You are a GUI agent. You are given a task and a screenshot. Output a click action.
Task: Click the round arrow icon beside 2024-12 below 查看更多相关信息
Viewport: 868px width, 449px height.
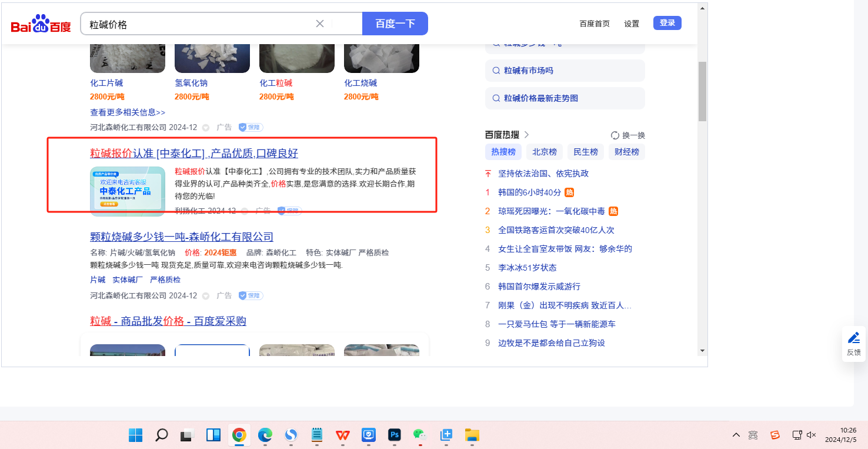click(206, 127)
